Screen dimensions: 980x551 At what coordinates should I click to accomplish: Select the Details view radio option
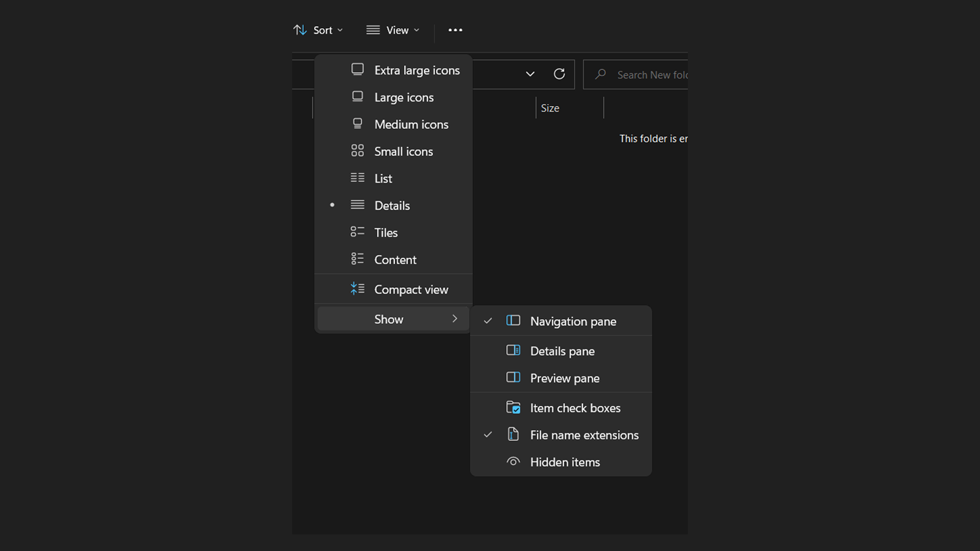(x=394, y=205)
